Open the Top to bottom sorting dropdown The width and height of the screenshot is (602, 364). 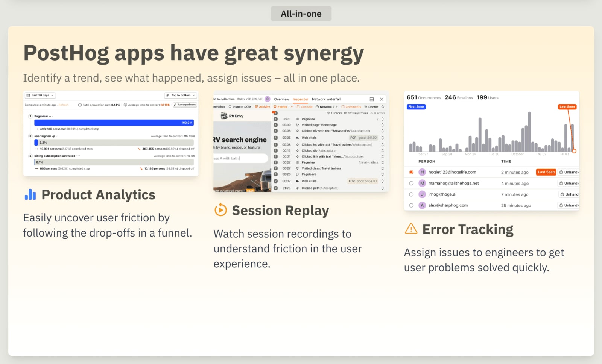coord(181,95)
